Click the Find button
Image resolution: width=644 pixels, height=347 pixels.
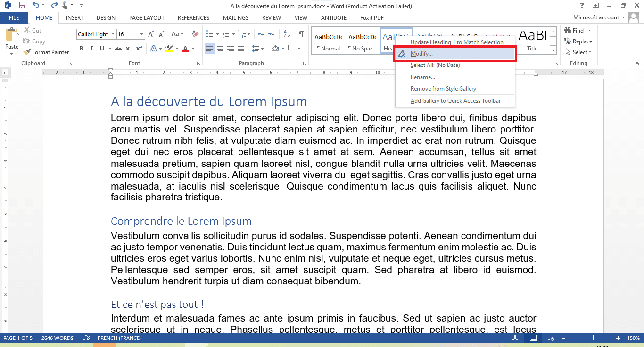[x=575, y=31]
